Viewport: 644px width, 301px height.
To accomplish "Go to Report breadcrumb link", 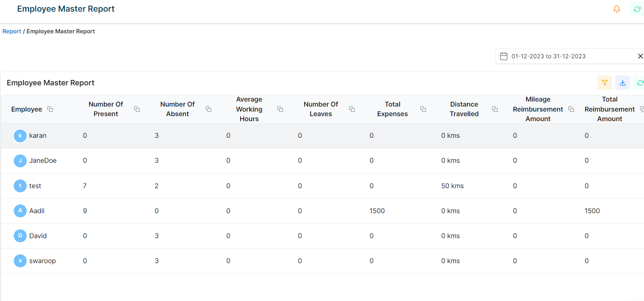I will point(12,31).
